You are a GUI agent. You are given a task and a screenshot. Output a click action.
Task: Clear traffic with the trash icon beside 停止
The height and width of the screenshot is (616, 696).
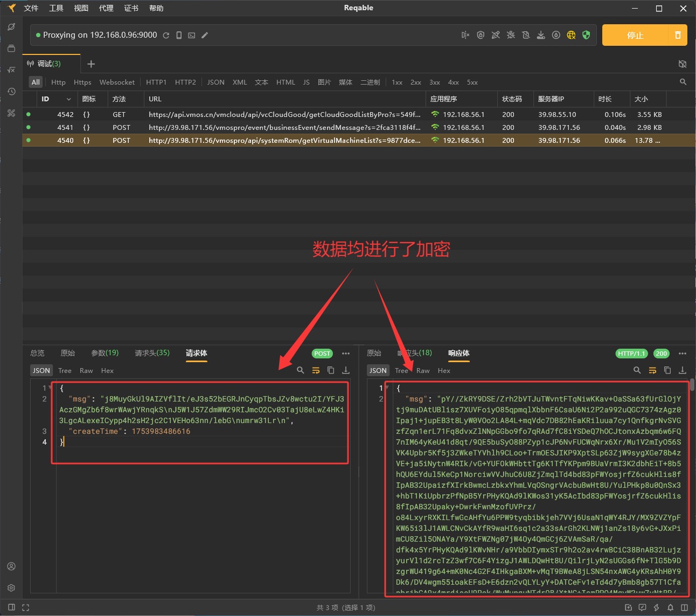(678, 35)
